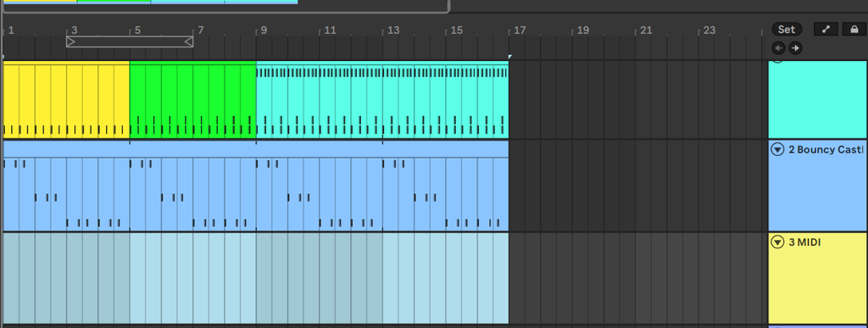Image resolution: width=868 pixels, height=328 pixels.
Task: Click the loop brace end handle at bar 7
Action: point(189,41)
